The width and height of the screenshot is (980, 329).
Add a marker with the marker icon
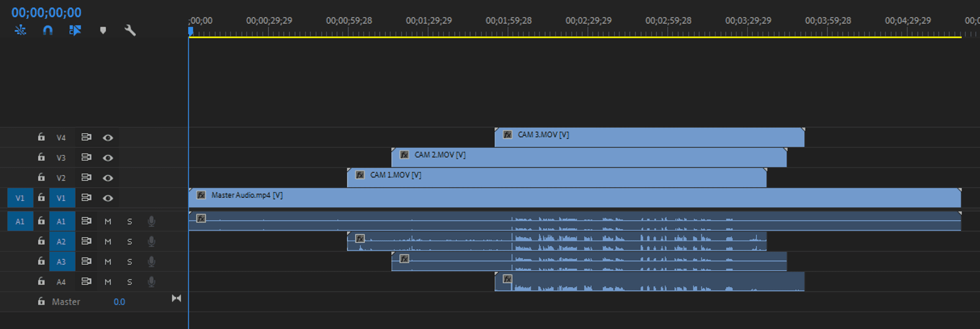point(103,30)
